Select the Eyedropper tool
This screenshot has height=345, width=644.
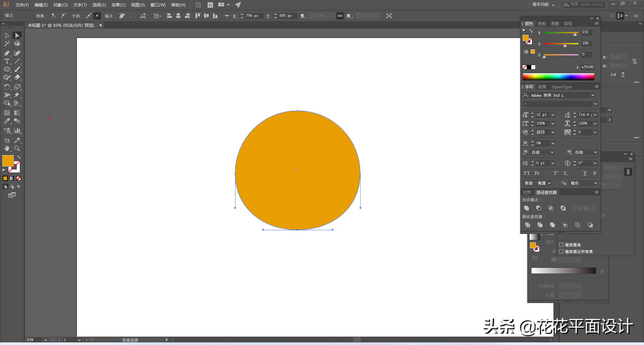7,121
